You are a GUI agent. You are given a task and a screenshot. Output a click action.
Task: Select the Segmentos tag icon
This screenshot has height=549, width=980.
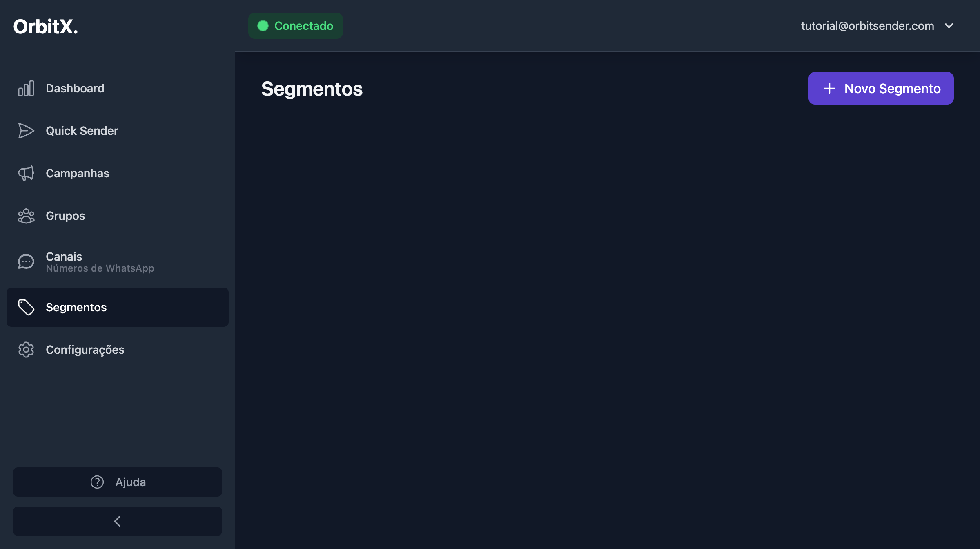[x=26, y=307]
